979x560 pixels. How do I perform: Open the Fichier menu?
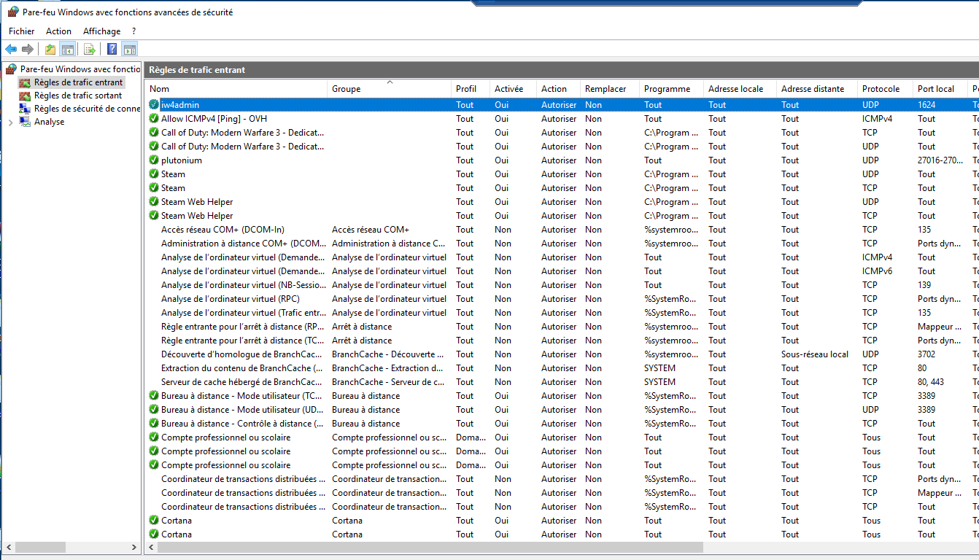pos(22,31)
